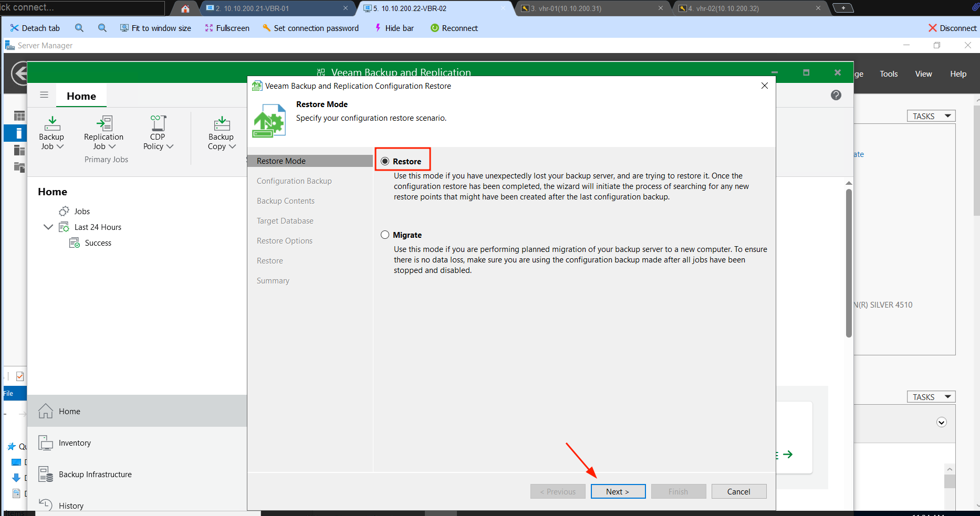The height and width of the screenshot is (516, 980).
Task: Select the Restore radio button
Action: click(x=385, y=161)
